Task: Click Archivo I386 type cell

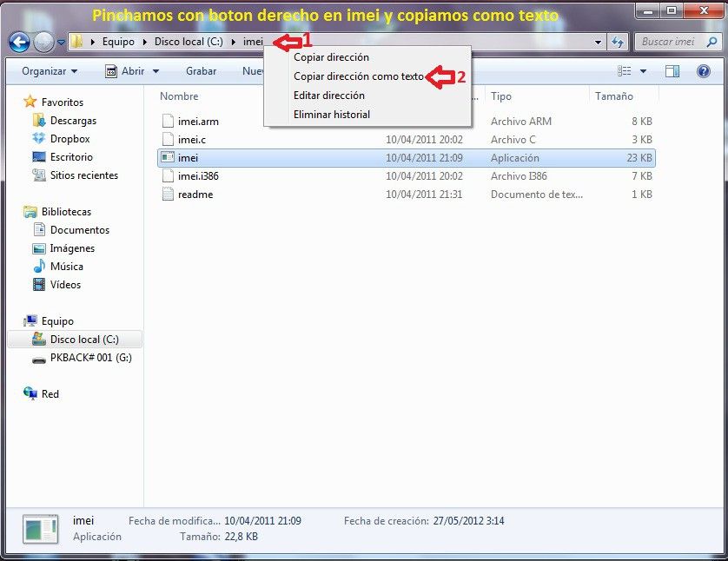Action: coord(519,176)
